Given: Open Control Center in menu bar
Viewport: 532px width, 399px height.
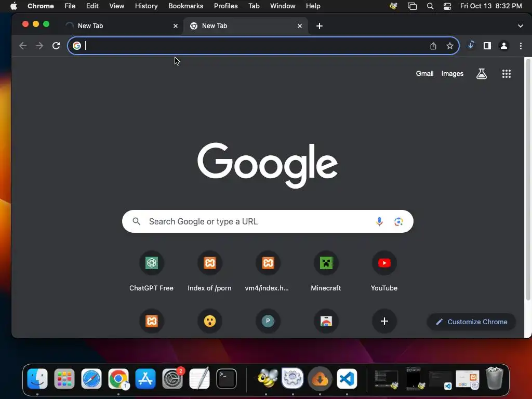Looking at the screenshot, I should (447, 6).
